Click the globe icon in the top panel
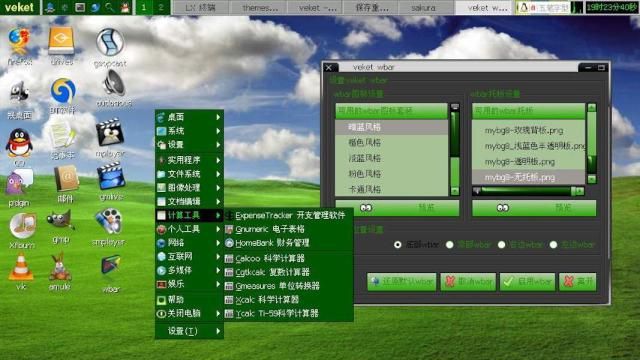640x360 pixels. click(95, 7)
